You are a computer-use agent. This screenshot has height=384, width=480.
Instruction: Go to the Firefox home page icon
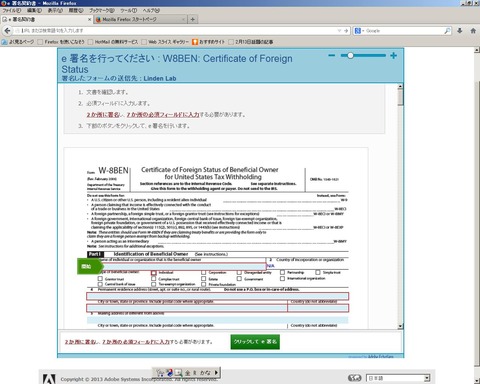(473, 31)
